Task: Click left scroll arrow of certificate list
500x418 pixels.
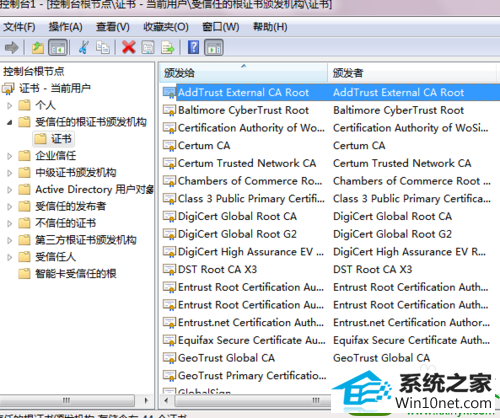Action: pos(166,400)
